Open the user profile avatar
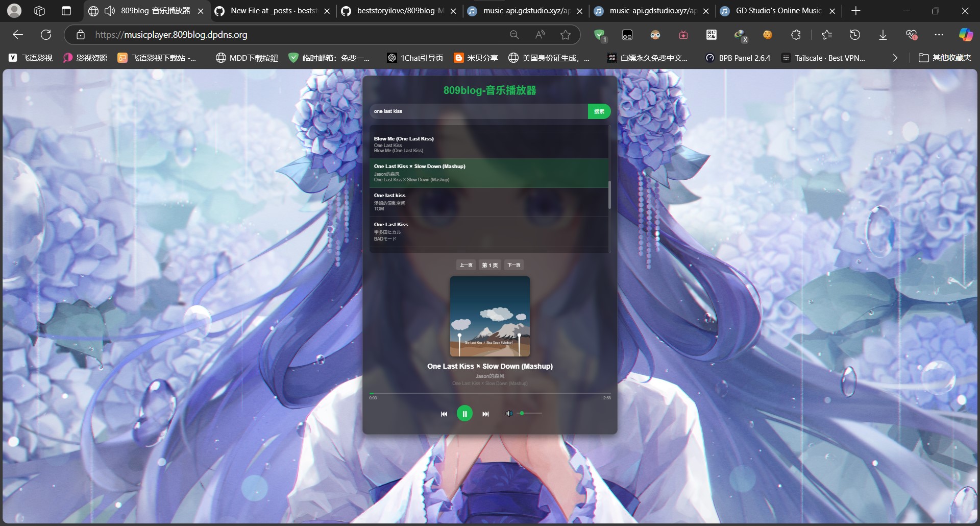 15,10
